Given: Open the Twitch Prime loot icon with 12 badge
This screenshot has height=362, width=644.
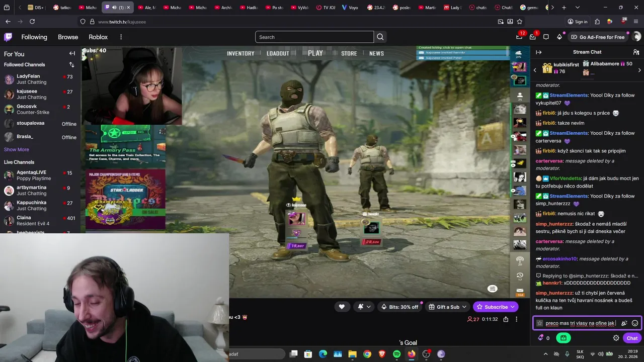Looking at the screenshot, I should coord(519,37).
